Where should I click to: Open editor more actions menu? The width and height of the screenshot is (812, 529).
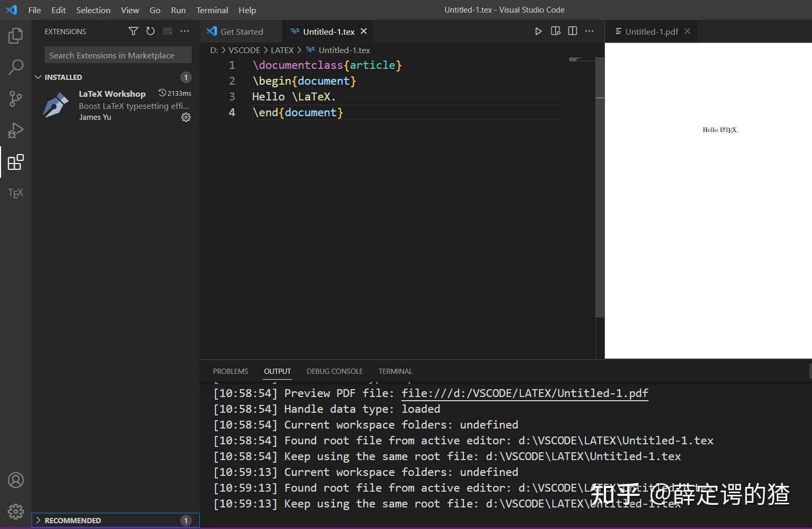(x=590, y=32)
